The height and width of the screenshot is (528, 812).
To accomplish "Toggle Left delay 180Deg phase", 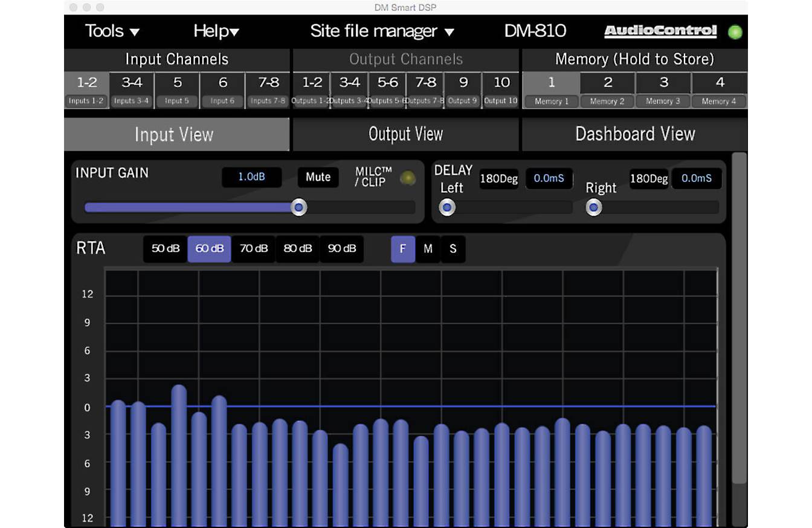I will tap(499, 179).
